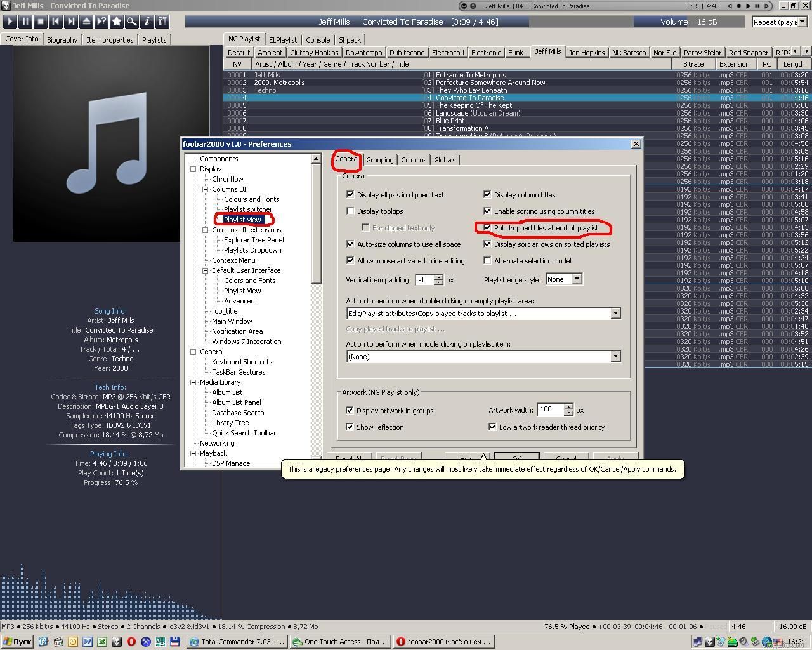Toggle 'Display ellipsis in clipped text' checkbox
This screenshot has width=812, height=650.
click(350, 195)
